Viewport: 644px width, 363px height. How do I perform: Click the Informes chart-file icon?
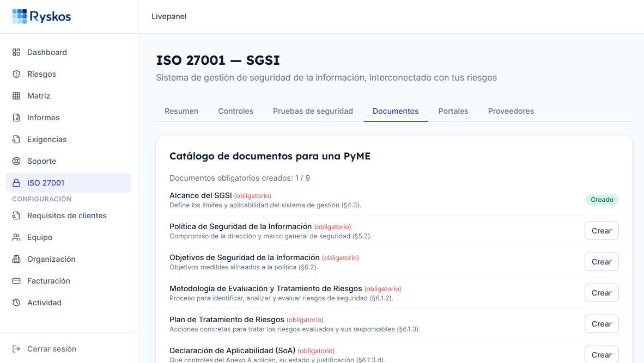[16, 118]
